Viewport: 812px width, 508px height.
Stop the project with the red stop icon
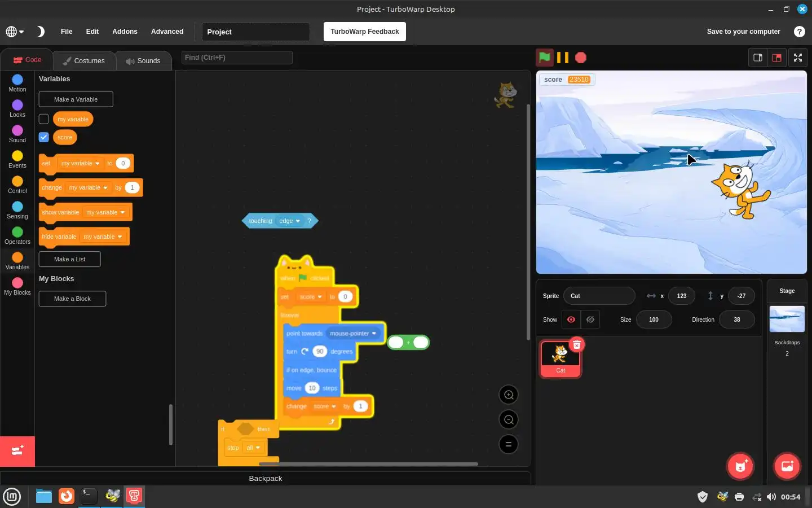[x=581, y=58]
